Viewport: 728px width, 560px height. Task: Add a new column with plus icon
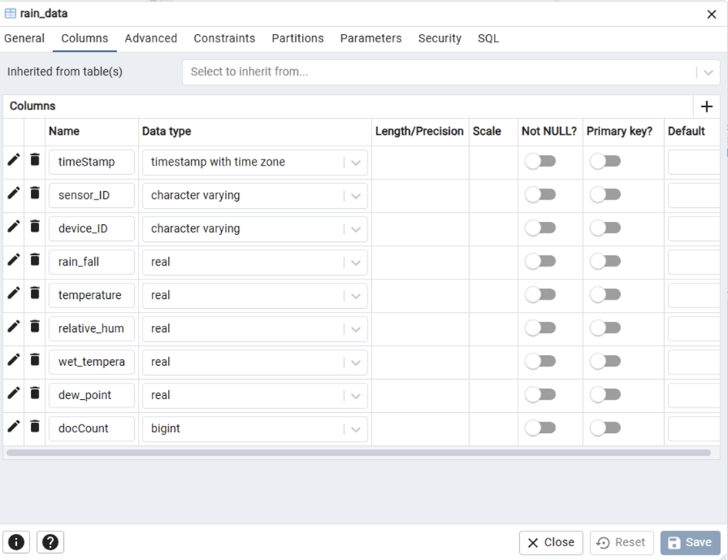click(706, 106)
